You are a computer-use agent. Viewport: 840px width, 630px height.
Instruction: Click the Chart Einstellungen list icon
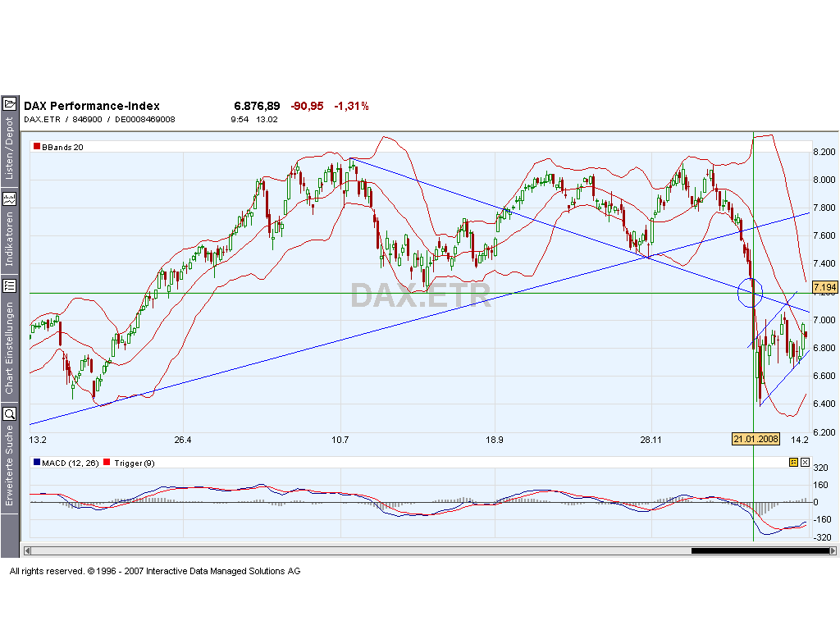[x=10, y=286]
